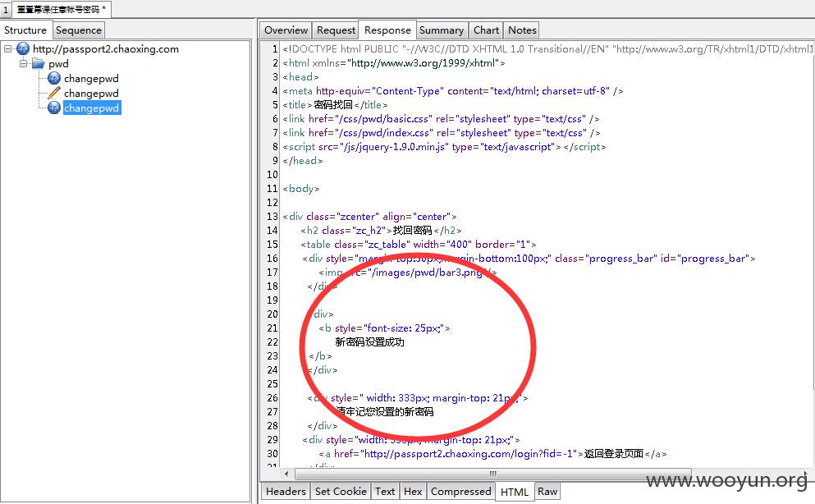Select the first changepwd request in tree
Viewport: 815px width, 504px height.
(91, 79)
